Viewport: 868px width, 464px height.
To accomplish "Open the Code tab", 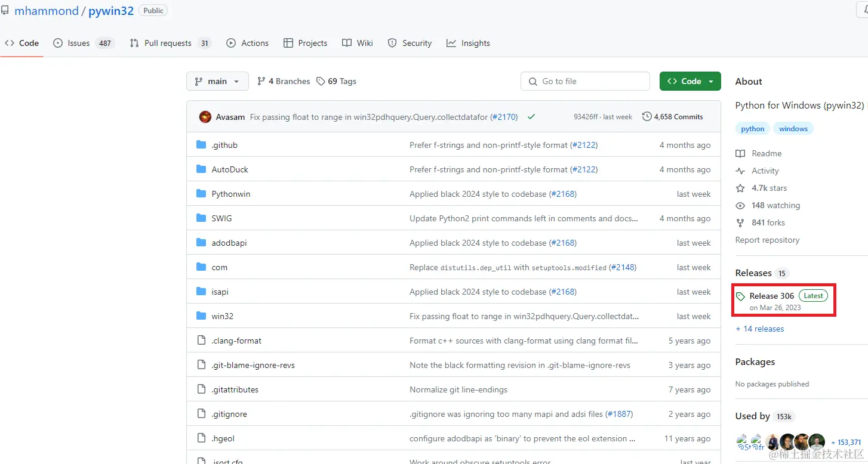I will (x=21, y=43).
